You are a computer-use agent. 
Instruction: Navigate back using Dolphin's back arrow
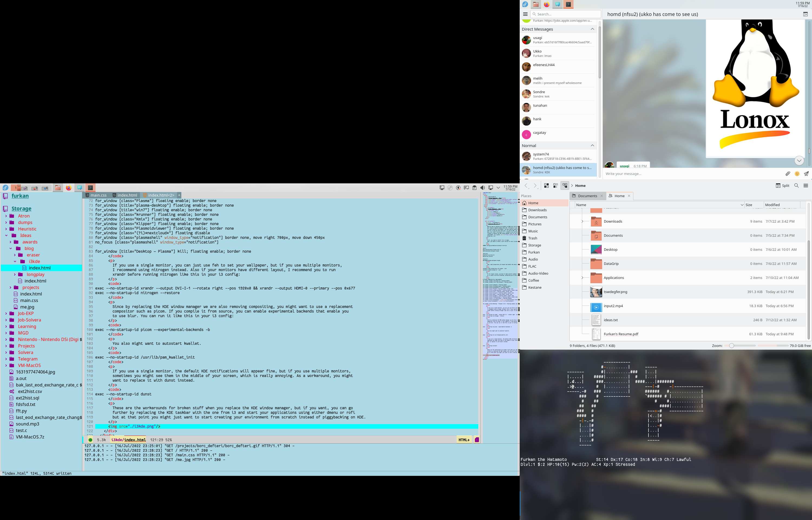526,185
